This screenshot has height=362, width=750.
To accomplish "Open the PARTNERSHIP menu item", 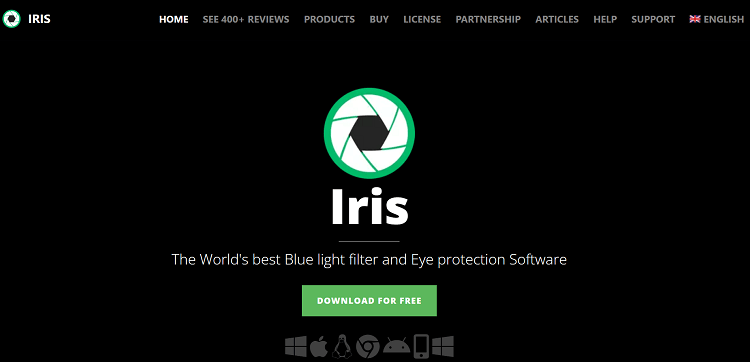I will pyautogui.click(x=488, y=20).
